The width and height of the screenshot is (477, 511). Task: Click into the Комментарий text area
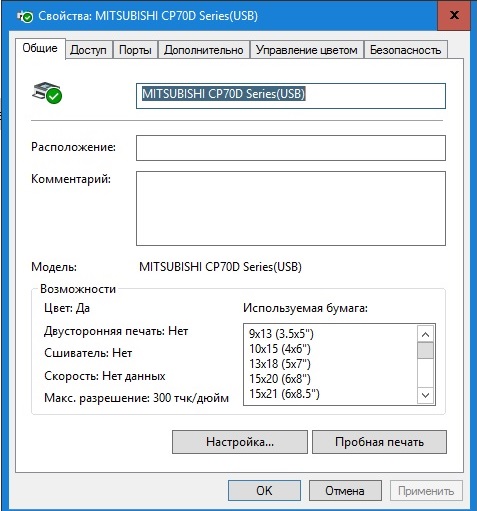pos(291,208)
